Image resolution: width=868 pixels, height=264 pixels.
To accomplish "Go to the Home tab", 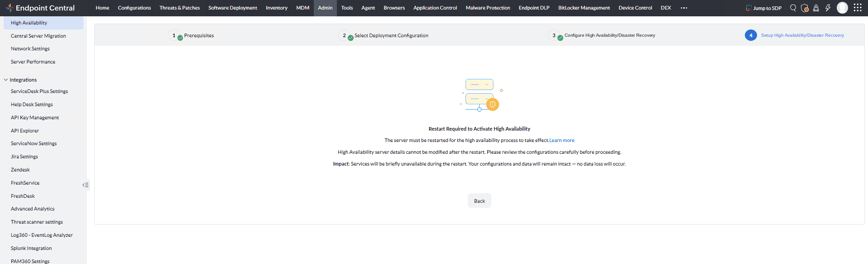I will point(102,8).
